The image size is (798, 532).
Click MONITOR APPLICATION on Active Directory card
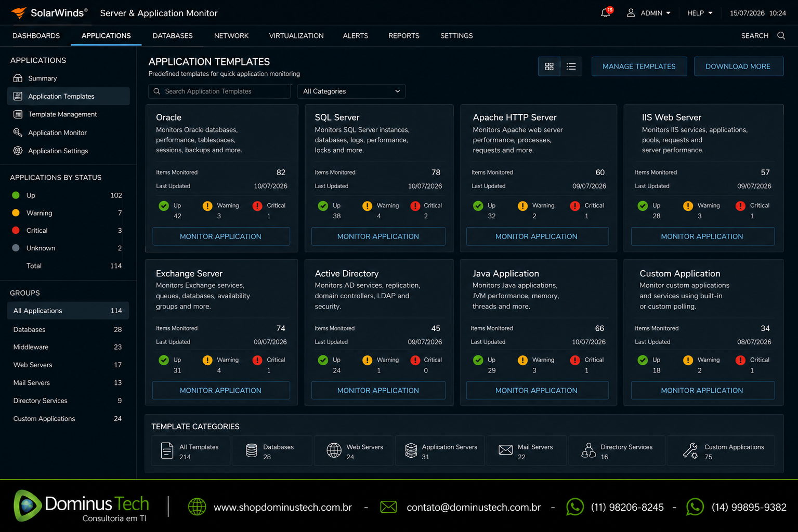pyautogui.click(x=378, y=390)
